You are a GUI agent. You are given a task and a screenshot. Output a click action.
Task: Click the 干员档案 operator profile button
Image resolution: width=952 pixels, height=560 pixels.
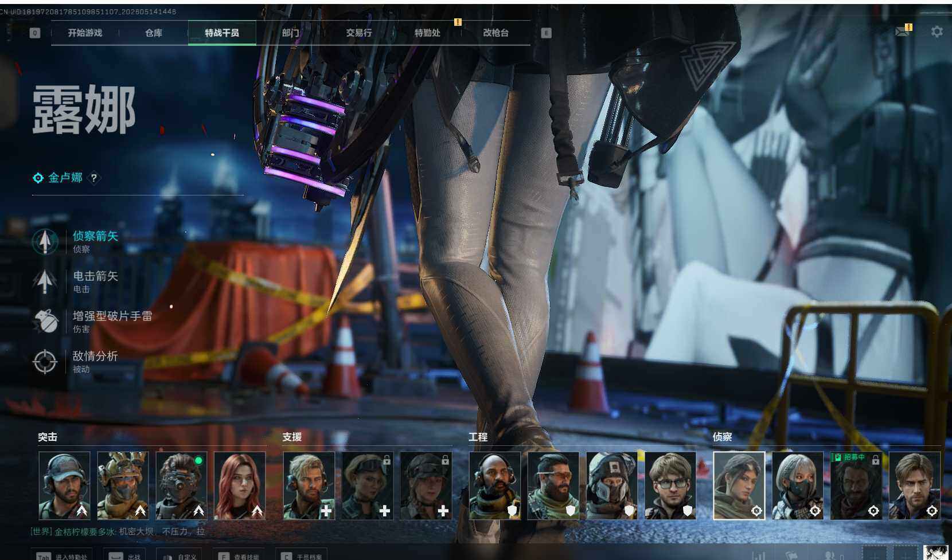coord(302,556)
